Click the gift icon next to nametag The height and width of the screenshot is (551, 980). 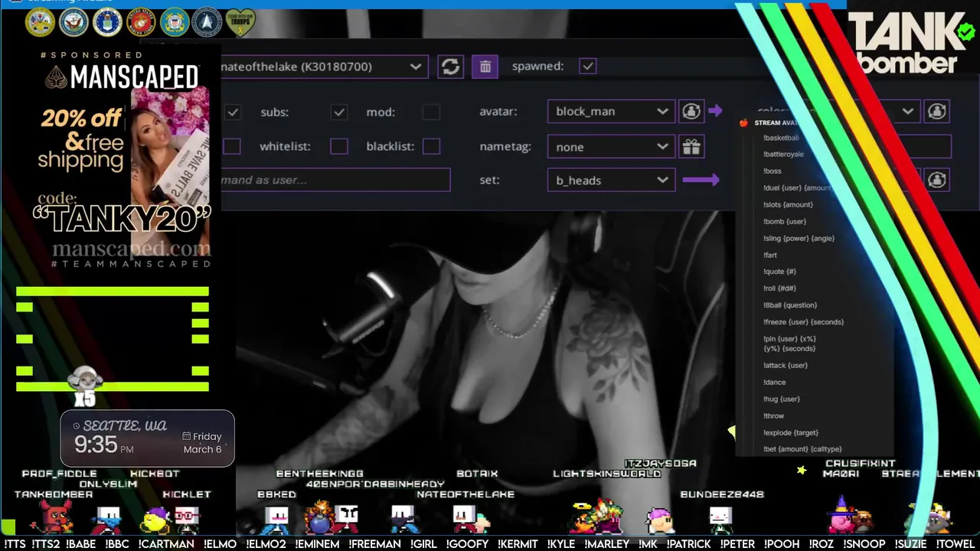pyautogui.click(x=691, y=146)
